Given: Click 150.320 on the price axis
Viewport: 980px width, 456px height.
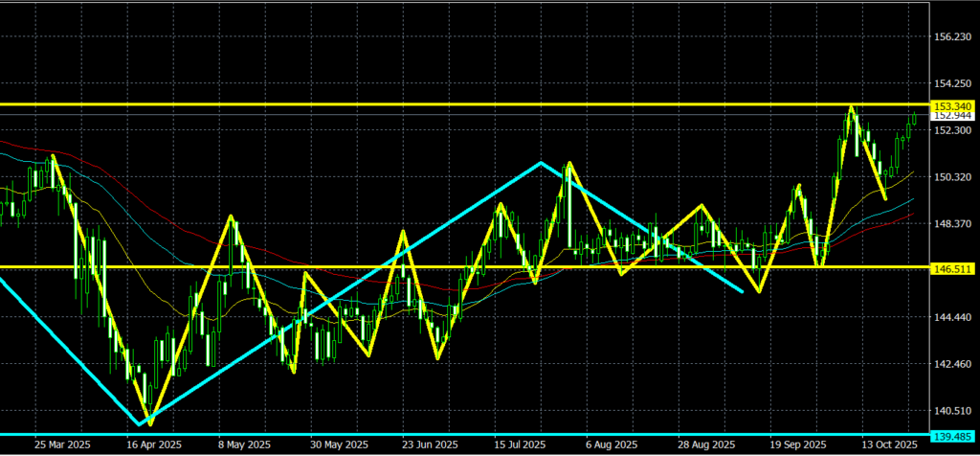Looking at the screenshot, I should click(952, 177).
